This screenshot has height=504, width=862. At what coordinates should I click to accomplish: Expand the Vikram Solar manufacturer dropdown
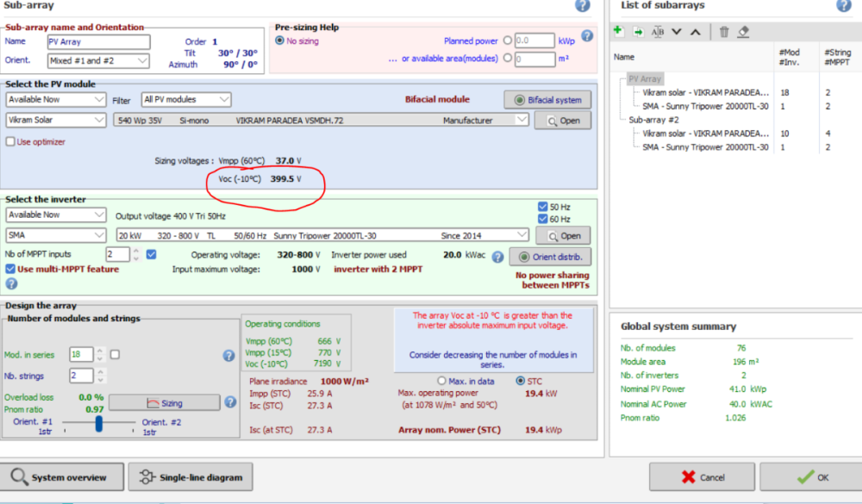click(x=56, y=121)
